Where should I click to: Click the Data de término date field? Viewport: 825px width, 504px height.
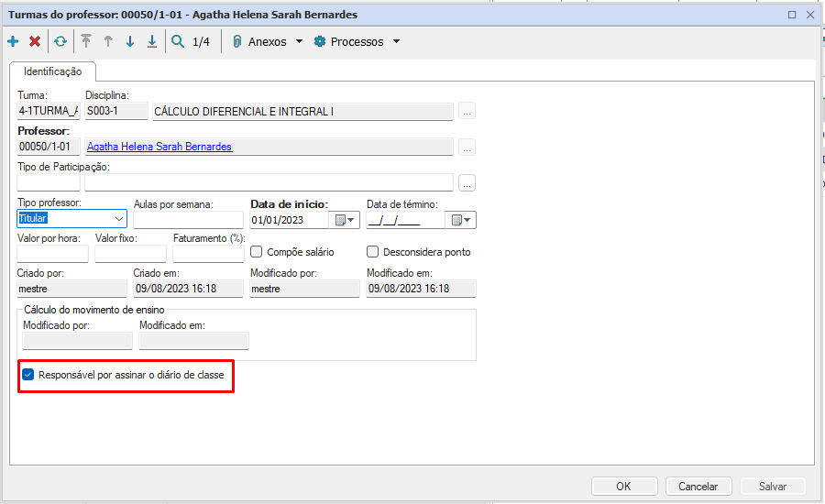point(406,220)
